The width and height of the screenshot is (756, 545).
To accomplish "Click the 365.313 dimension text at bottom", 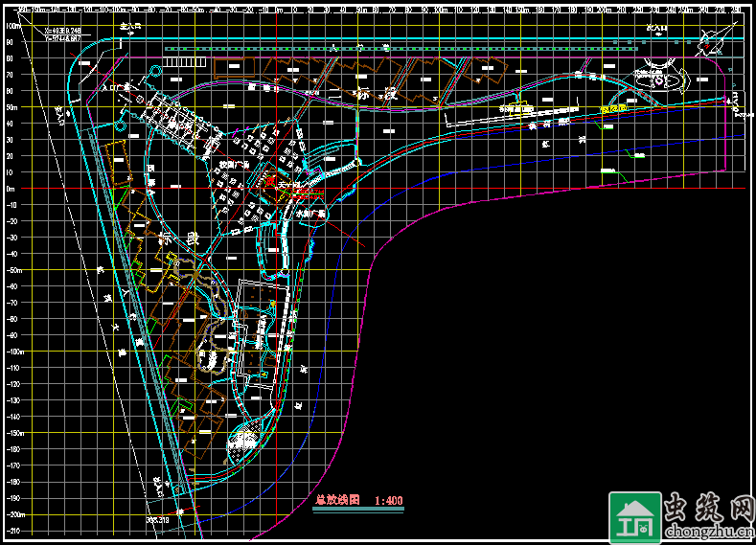I will [157, 520].
